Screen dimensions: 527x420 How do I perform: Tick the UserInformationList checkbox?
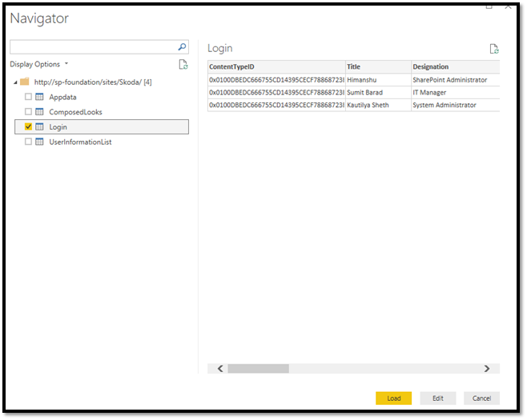28,142
